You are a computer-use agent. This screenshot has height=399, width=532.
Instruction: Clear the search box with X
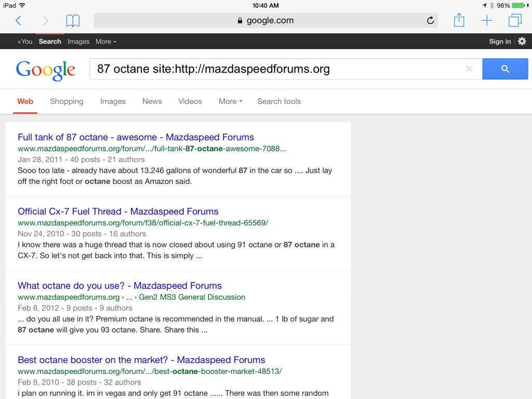[469, 69]
